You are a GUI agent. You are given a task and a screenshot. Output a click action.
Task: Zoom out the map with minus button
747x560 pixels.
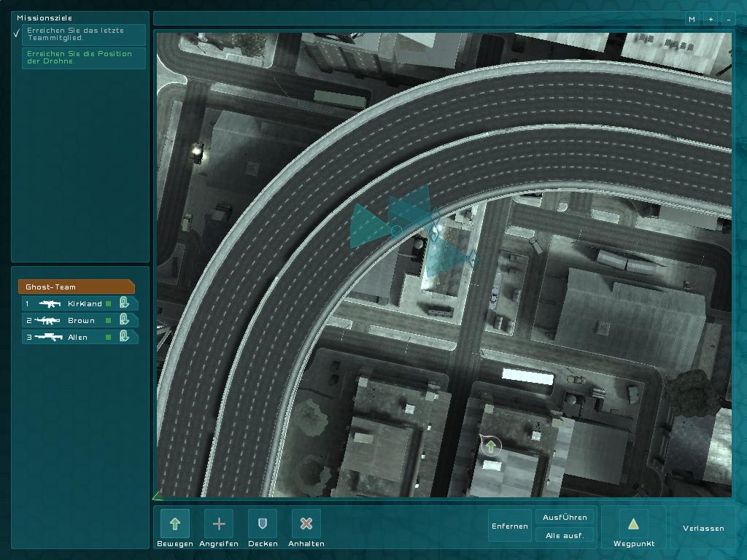[729, 20]
